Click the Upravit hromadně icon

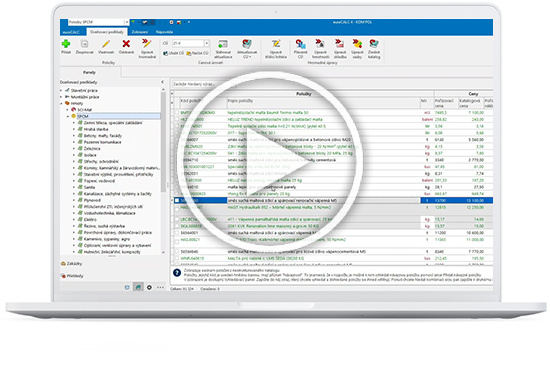[x=147, y=44]
